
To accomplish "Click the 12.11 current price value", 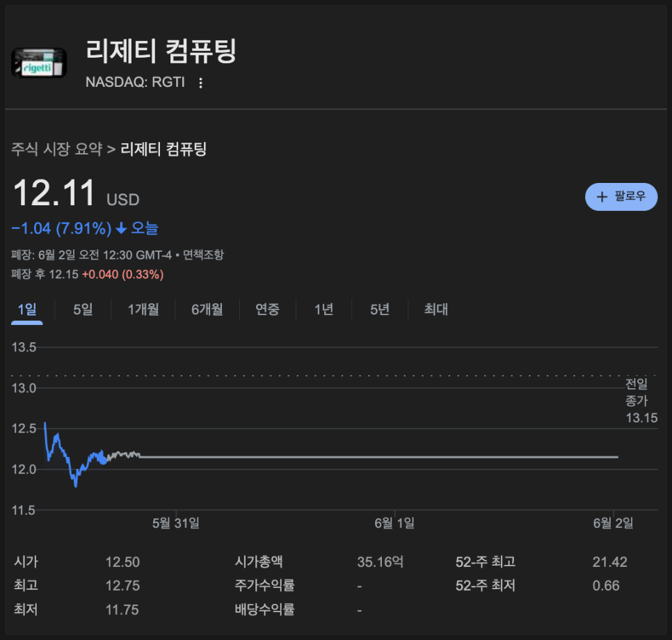I will pyautogui.click(x=54, y=193).
